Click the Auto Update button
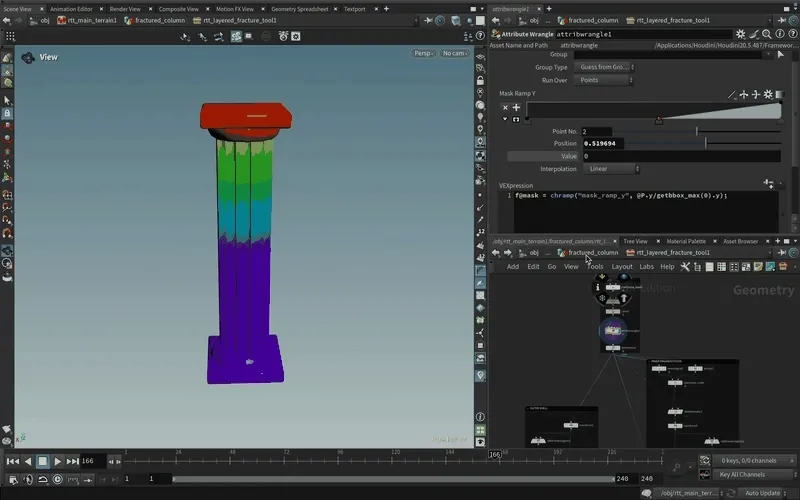The height and width of the screenshot is (500, 800). click(x=762, y=493)
